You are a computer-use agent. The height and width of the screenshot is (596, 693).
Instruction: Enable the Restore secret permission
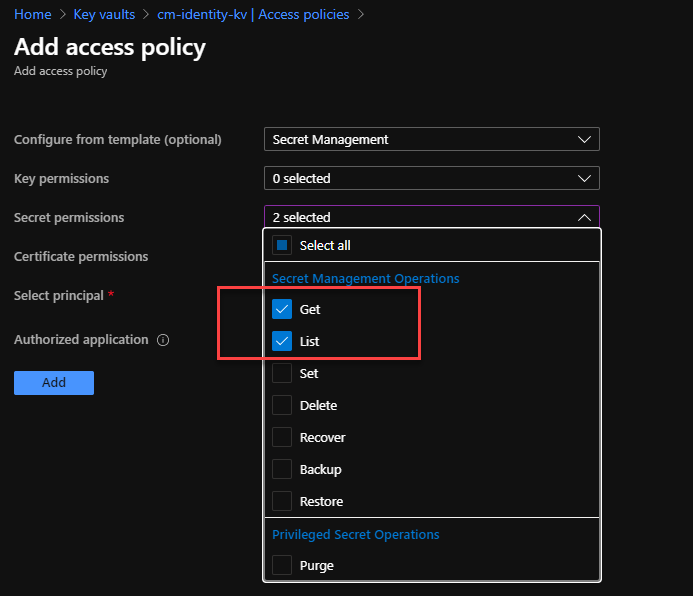point(282,502)
